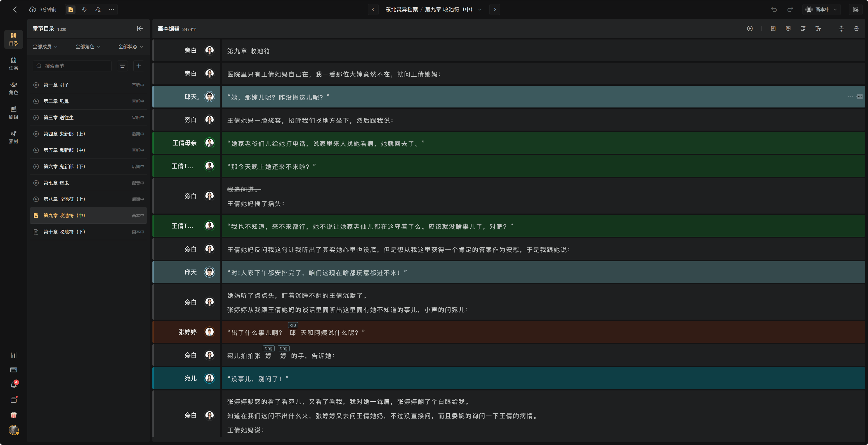Expand the 全部成员 filter dropdown
Viewport: 868px width, 445px height.
pos(45,47)
